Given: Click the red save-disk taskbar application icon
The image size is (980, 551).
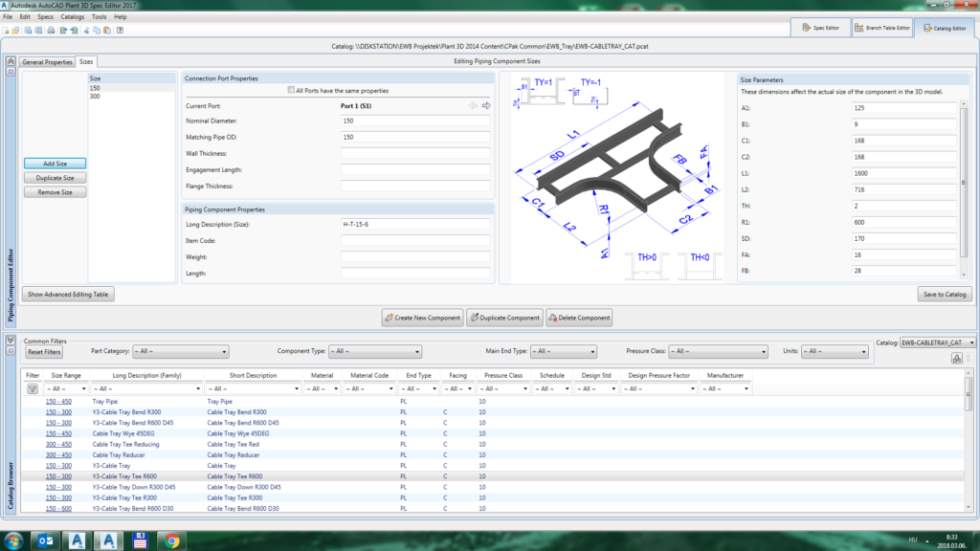Looking at the screenshot, I should click(140, 540).
